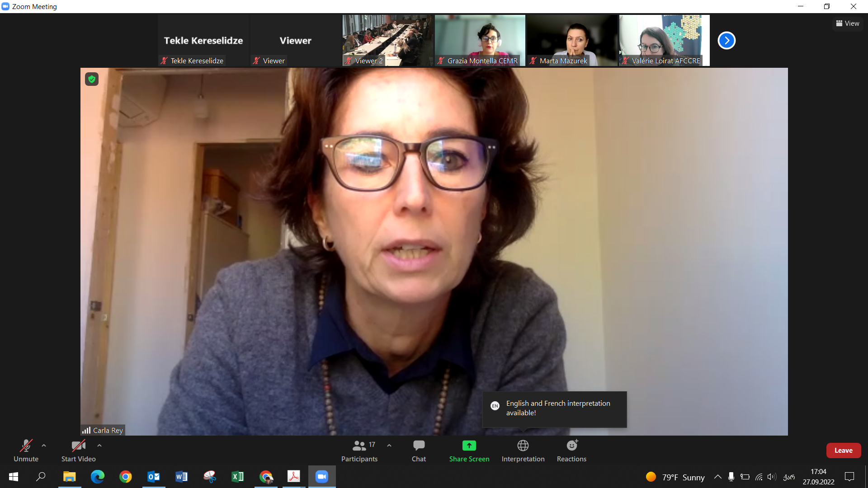The width and height of the screenshot is (868, 488).
Task: Click the EN interpretation language badge
Action: (495, 406)
